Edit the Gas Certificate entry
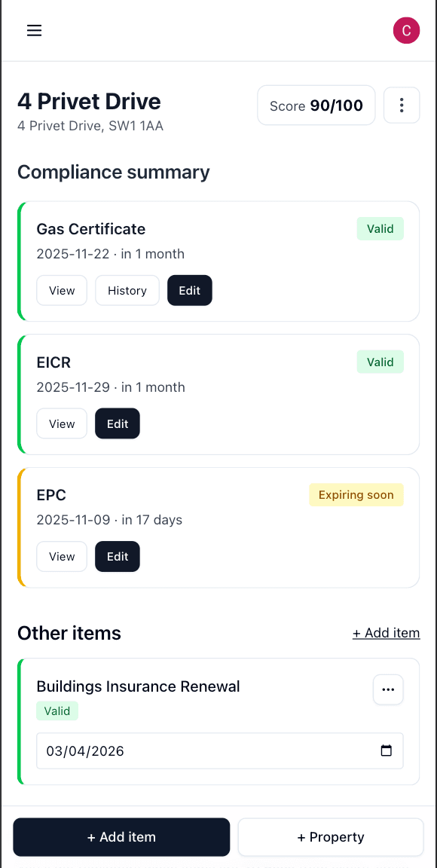Image resolution: width=437 pixels, height=868 pixels. 189,290
